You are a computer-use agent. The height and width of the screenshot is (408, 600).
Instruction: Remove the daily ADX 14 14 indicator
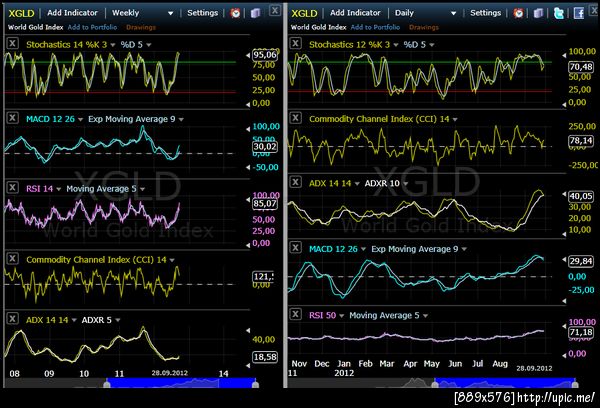click(295, 182)
